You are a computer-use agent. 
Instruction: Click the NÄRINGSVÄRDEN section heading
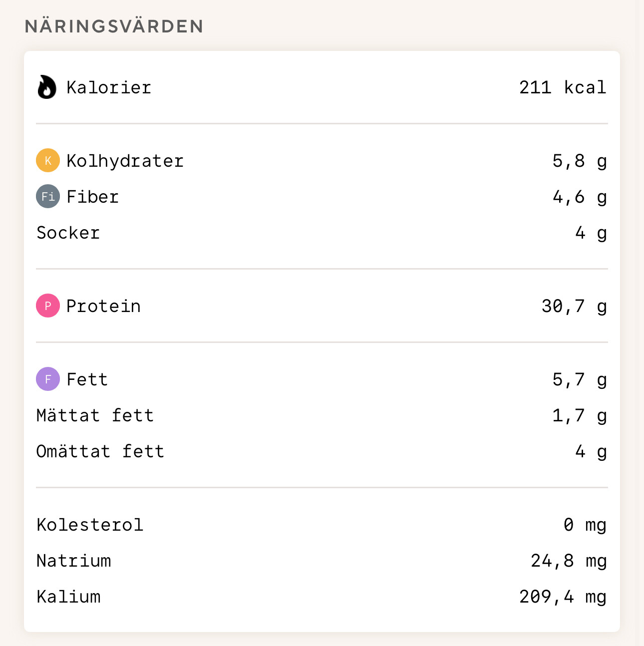114,26
